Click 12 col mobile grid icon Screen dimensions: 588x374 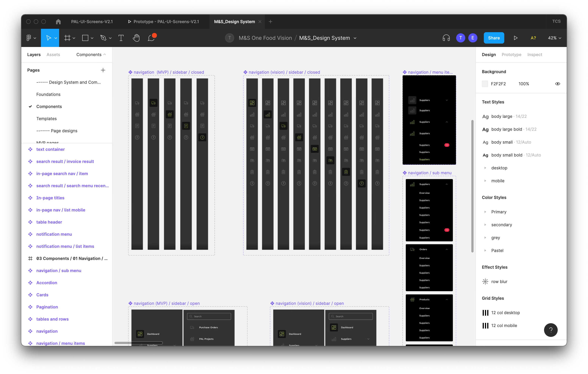click(x=486, y=326)
